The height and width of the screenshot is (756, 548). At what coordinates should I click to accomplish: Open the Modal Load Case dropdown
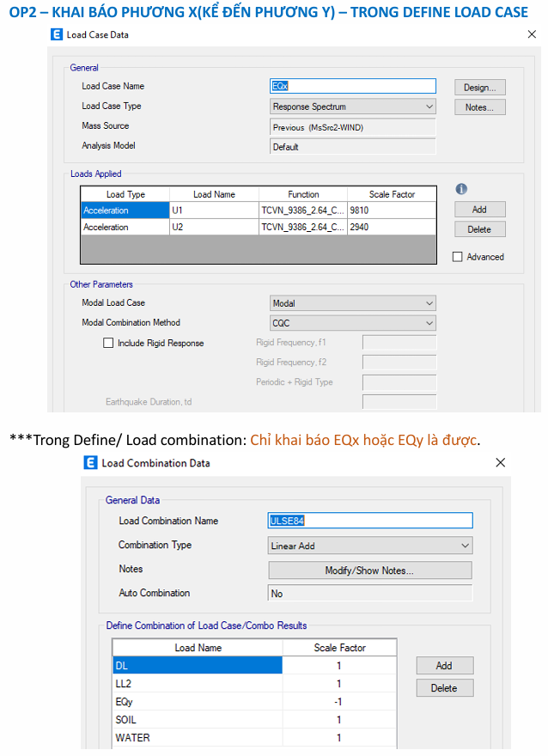click(428, 302)
